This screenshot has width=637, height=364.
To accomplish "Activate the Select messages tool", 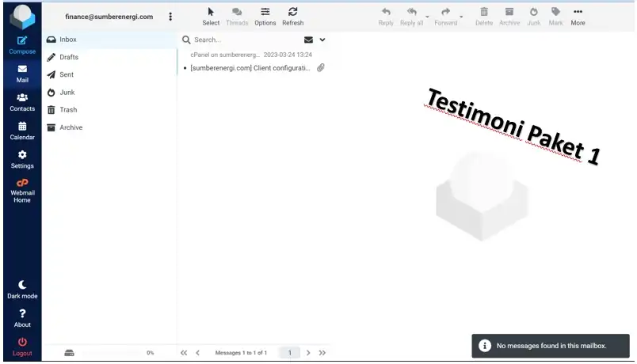I will click(x=211, y=17).
